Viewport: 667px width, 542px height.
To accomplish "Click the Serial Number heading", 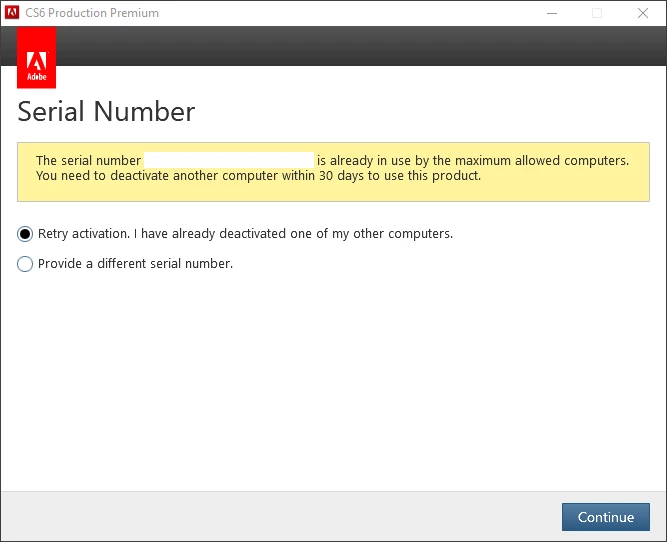I will (x=106, y=112).
